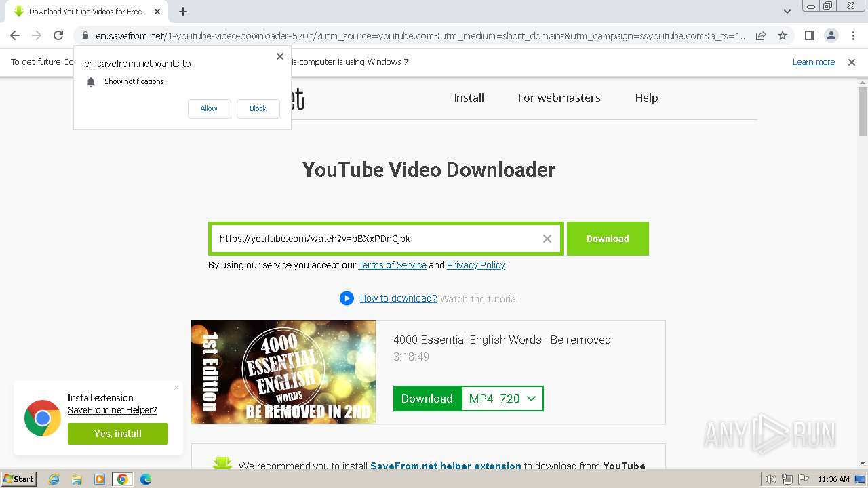Click the video title 4000 Essential English Words

click(502, 340)
